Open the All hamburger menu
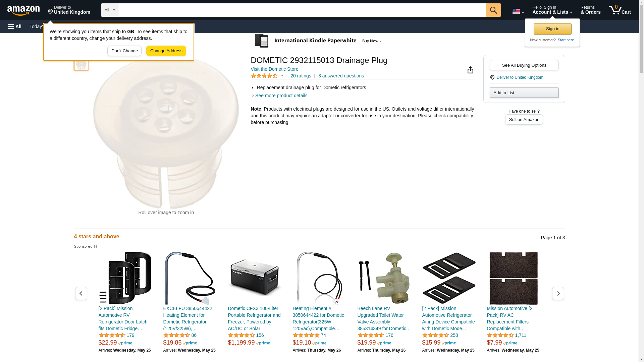Image resolution: width=644 pixels, height=362 pixels. click(15, 26)
